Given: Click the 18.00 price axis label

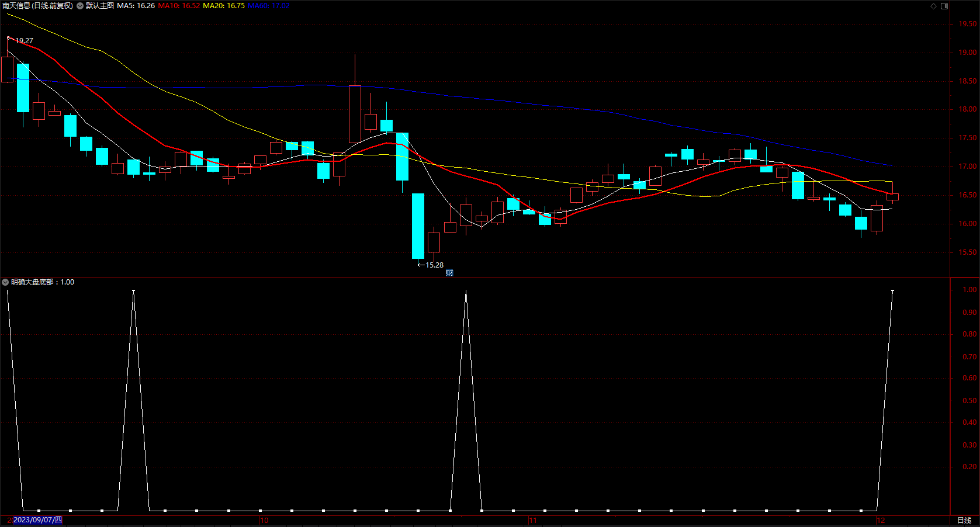Looking at the screenshot, I should click(x=968, y=109).
